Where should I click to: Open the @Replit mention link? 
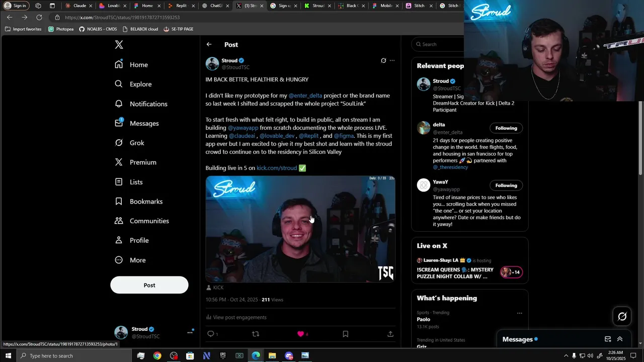[308, 136]
